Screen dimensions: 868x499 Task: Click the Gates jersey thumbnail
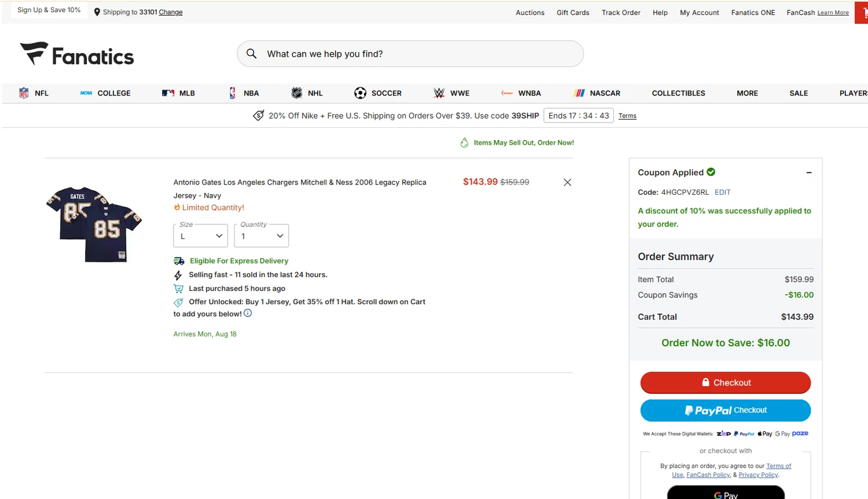point(94,224)
